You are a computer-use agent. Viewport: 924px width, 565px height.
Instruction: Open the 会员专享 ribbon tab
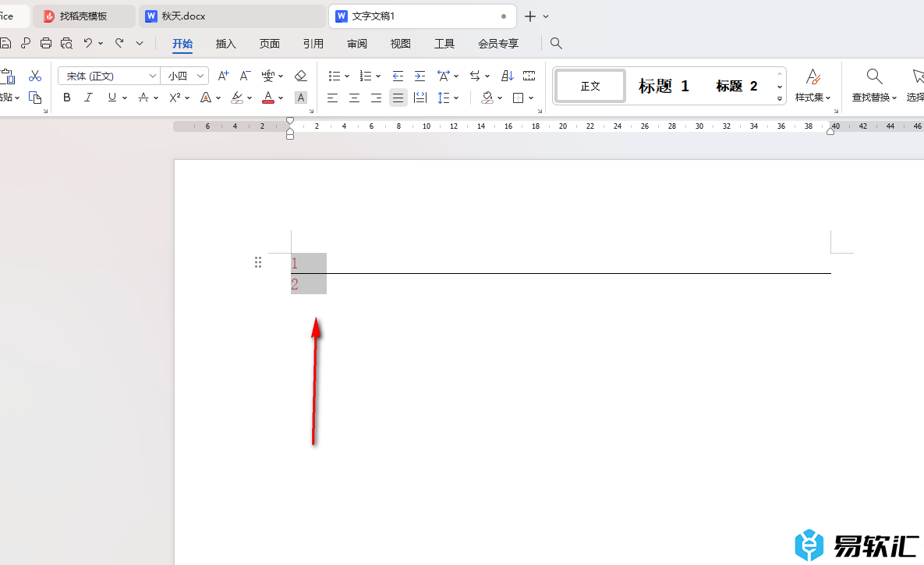(498, 44)
